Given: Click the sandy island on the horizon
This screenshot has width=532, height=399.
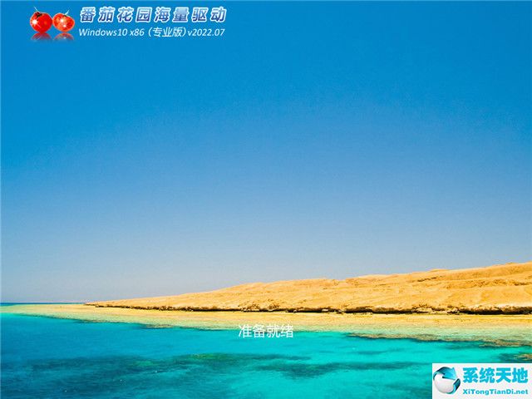Looking at the screenshot, I should [374, 293].
